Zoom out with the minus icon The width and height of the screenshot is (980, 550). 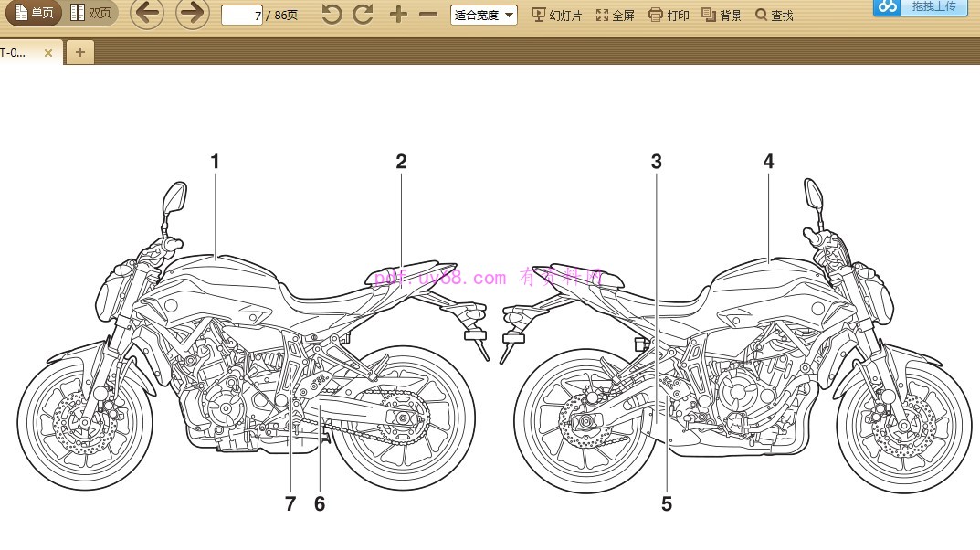click(x=427, y=15)
